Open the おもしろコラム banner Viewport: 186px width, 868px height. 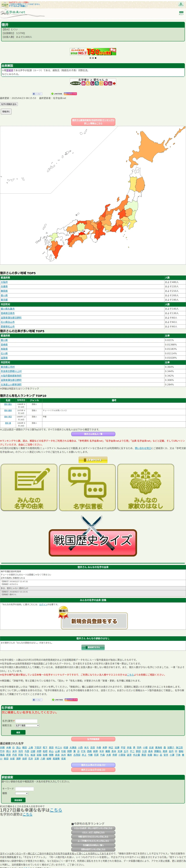93,82
